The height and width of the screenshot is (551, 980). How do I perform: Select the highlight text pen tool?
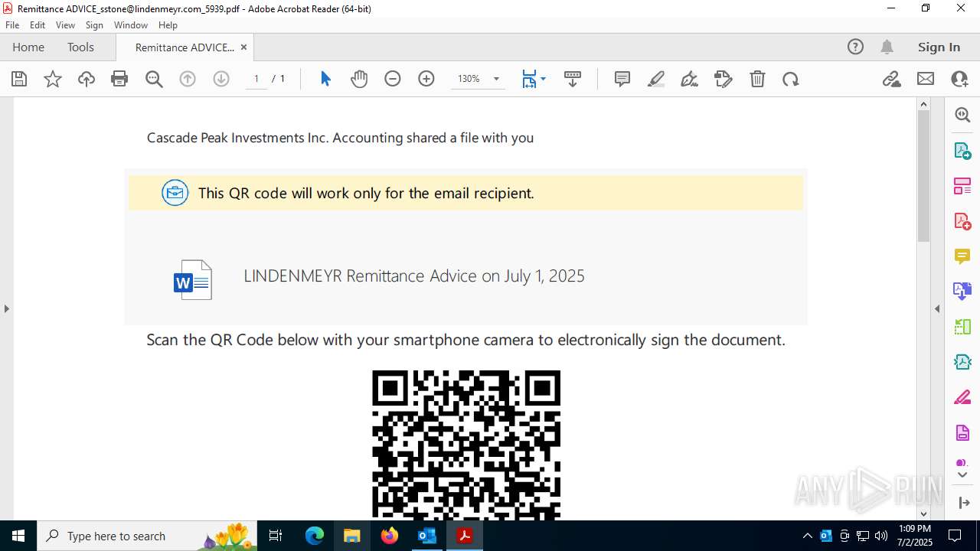click(656, 79)
